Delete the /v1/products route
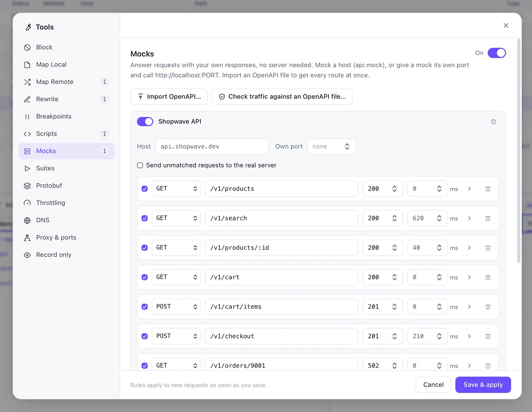Viewport: 532px width, 412px height. pos(488,189)
